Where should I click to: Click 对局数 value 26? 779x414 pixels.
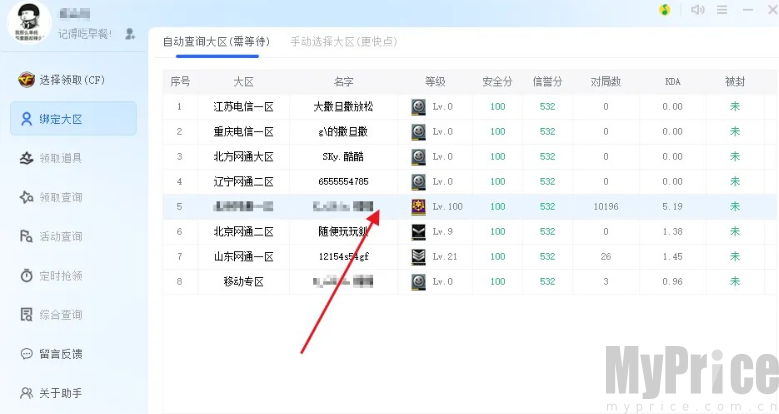click(x=606, y=256)
